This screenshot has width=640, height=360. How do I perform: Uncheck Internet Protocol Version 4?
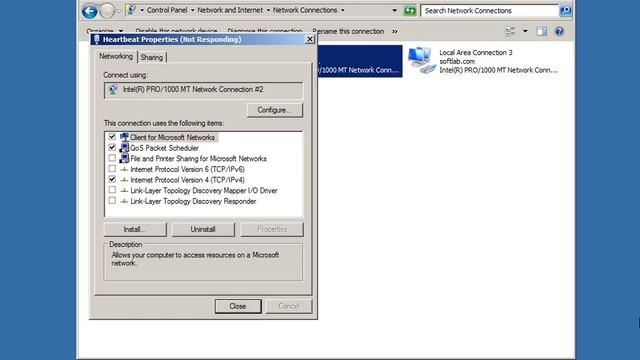[x=112, y=179]
